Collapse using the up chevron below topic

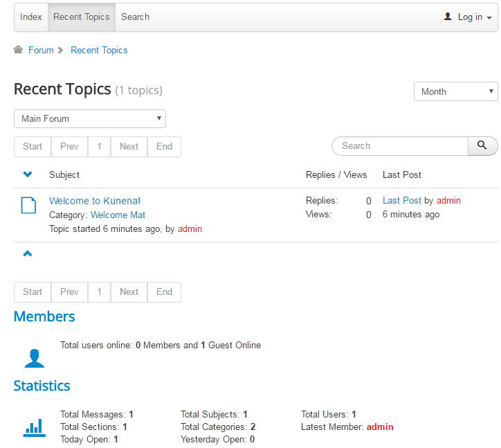pyautogui.click(x=28, y=253)
